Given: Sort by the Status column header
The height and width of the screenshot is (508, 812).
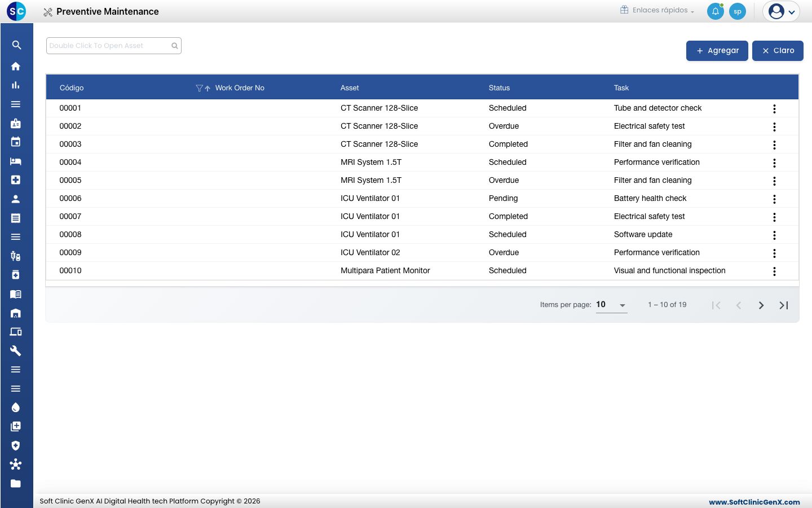Looking at the screenshot, I should click(x=499, y=88).
